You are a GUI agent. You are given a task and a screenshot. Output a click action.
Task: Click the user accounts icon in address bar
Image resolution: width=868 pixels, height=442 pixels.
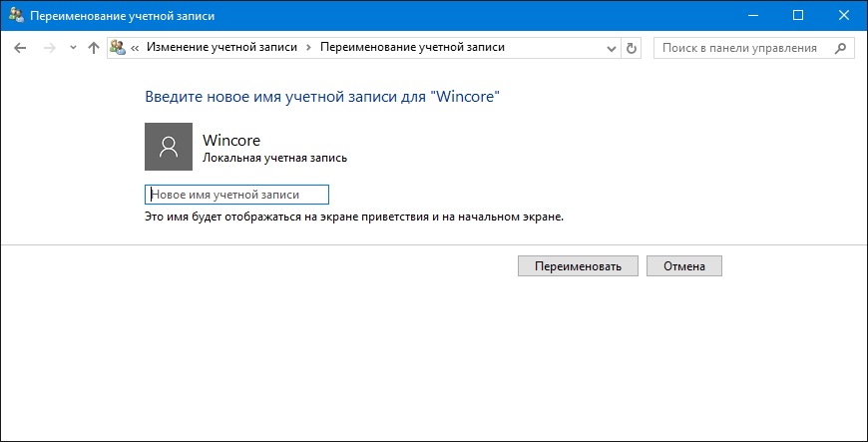pyautogui.click(x=118, y=48)
